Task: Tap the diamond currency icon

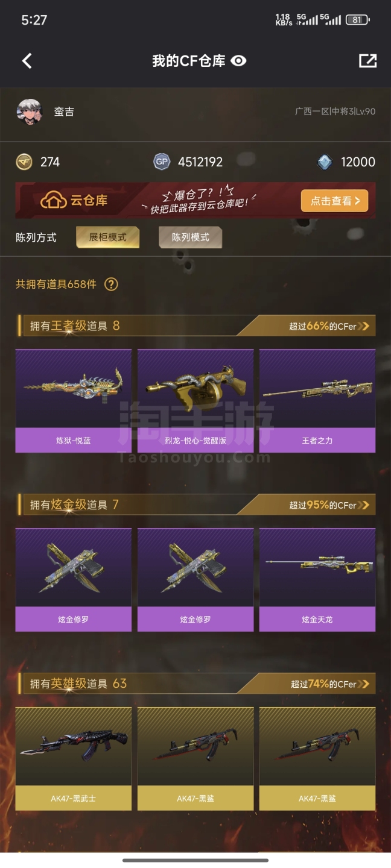Action: click(x=325, y=162)
